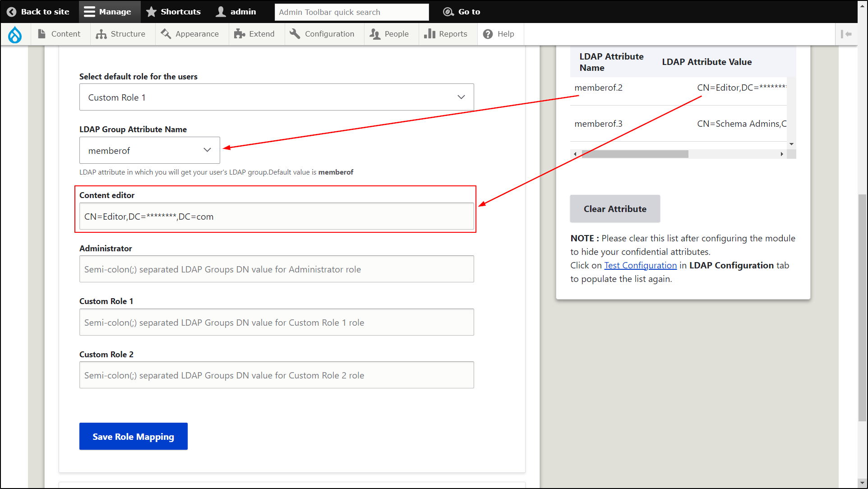Select Back to site in the top bar

pos(39,11)
